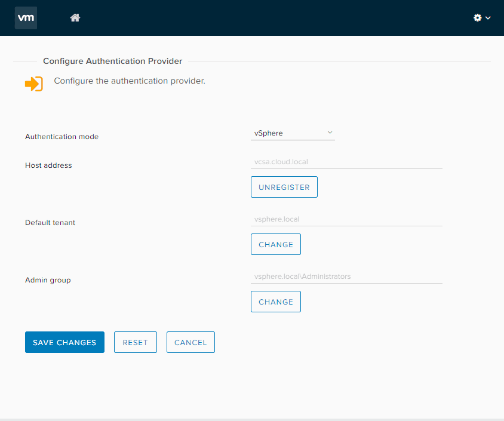504x421 pixels.
Task: Select the Admin group input field
Action: (x=346, y=276)
